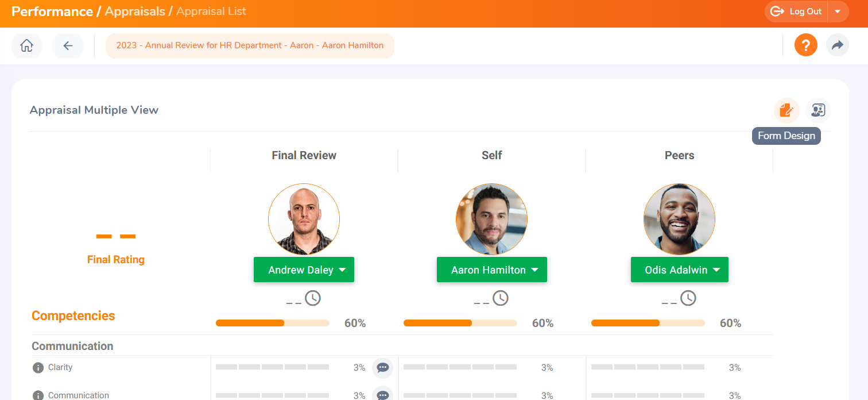Open the dropdown arrow beside Log Out
The width and height of the screenshot is (868, 400).
pos(838,11)
